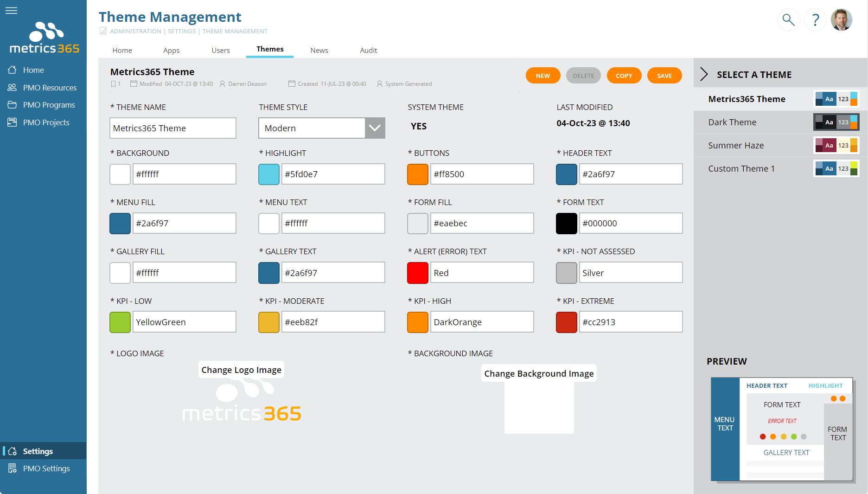Image resolution: width=868 pixels, height=494 pixels.
Task: Click the Highlight hex value field
Action: 333,174
